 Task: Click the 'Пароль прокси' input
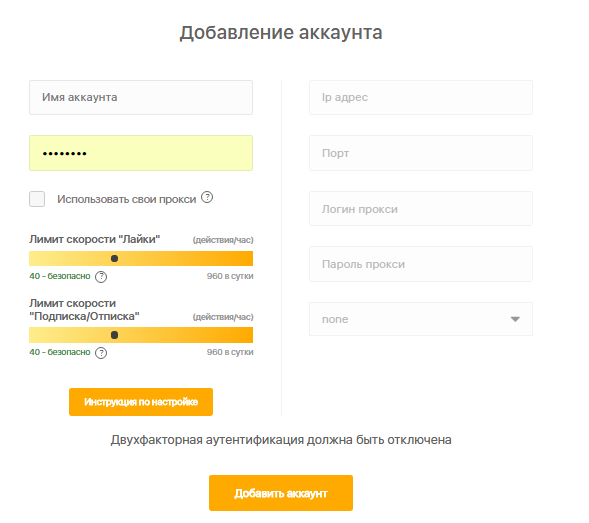pos(421,264)
